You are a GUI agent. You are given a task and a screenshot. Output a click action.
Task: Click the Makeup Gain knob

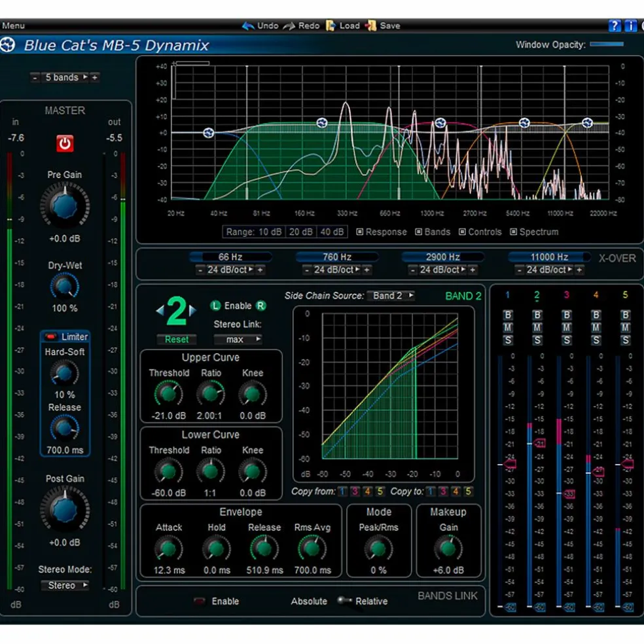coord(448,548)
